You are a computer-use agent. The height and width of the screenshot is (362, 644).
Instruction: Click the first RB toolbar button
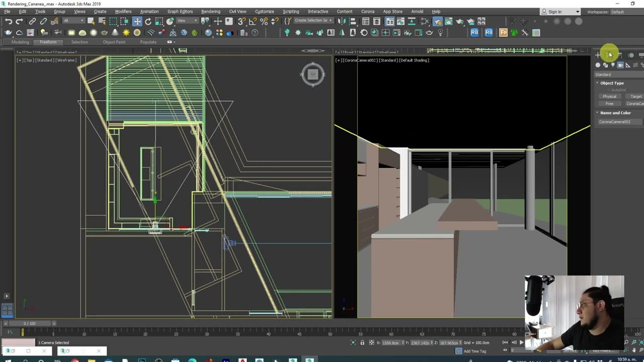(474, 33)
